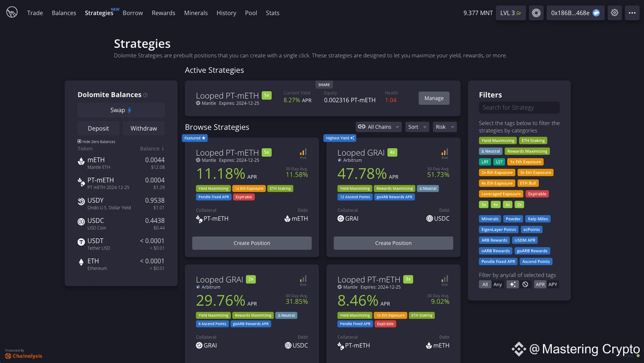Click the SHARE badge on active strategy
Viewport: 644px width, 363px height.
324,84
